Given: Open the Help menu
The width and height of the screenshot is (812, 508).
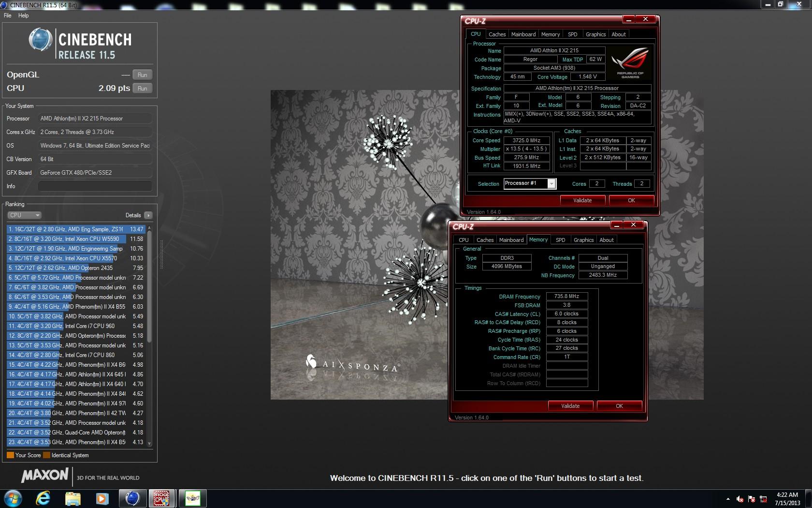Looking at the screenshot, I should [x=23, y=15].
